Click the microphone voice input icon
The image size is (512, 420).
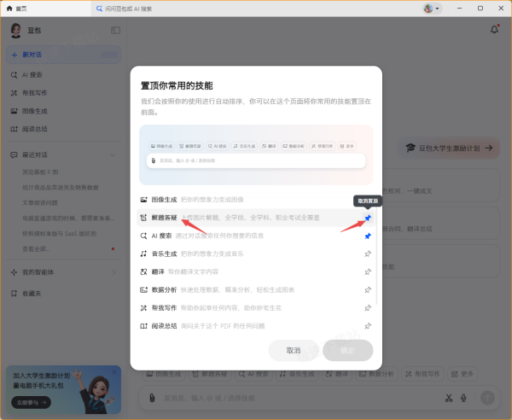(463, 398)
